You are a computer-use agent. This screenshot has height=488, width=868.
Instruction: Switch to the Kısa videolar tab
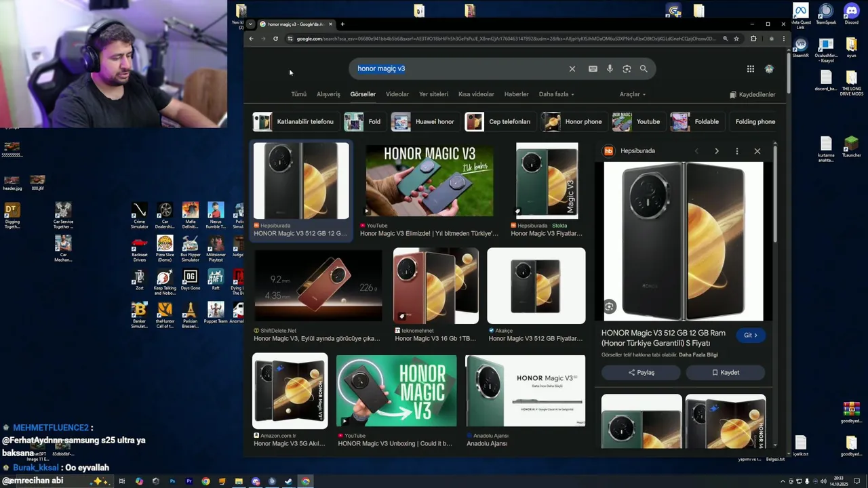(x=476, y=94)
